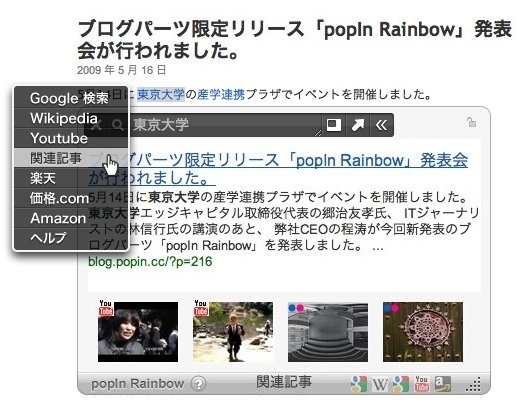Click the 産学連携 link in the article
Image resolution: width=525 pixels, height=415 pixels.
pos(221,95)
